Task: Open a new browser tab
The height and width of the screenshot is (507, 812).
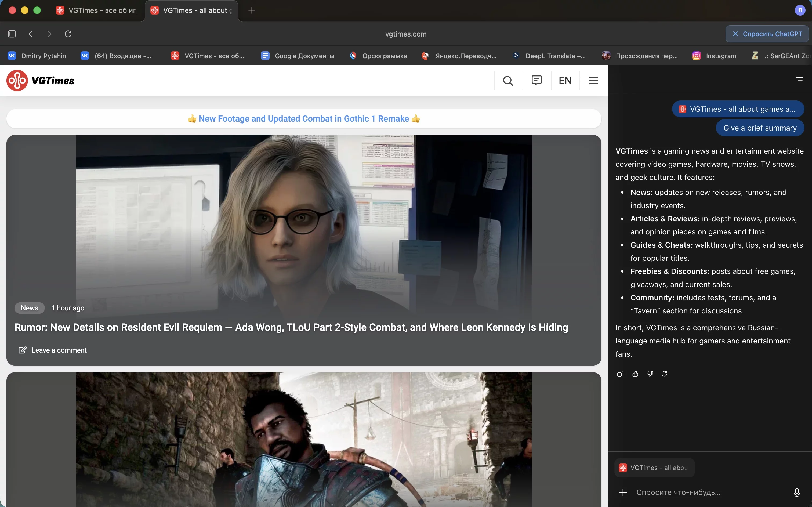Action: pos(252,10)
